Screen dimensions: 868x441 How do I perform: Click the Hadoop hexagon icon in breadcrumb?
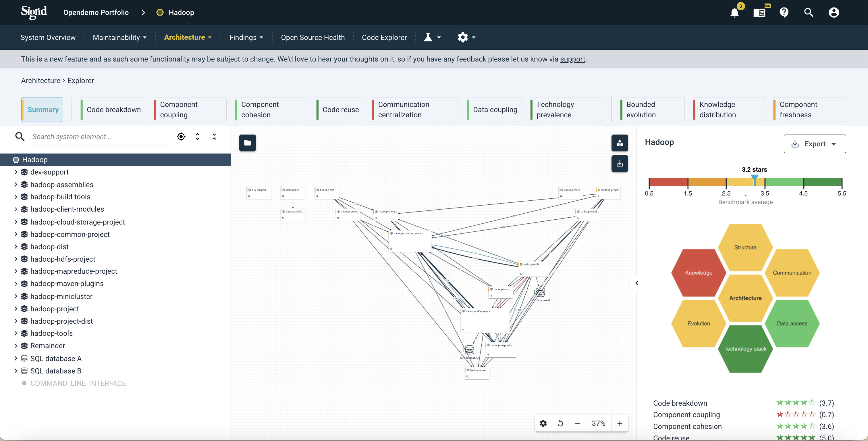tap(160, 12)
